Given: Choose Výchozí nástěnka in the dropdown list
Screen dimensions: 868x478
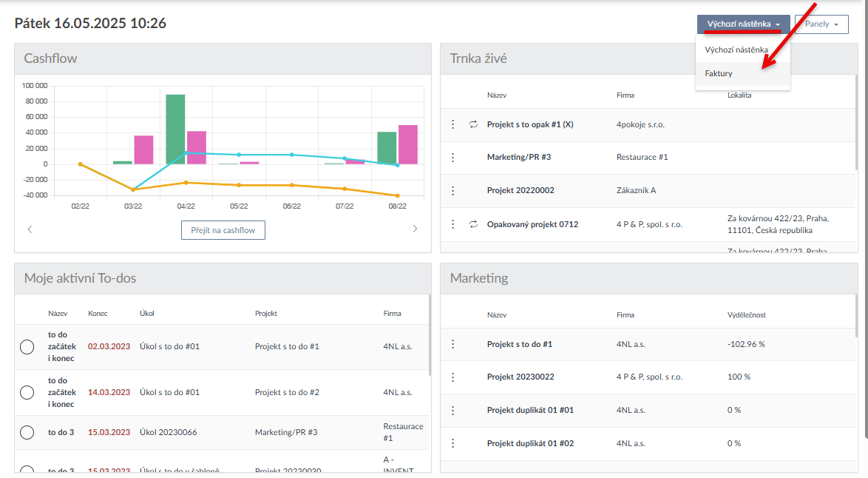Looking at the screenshot, I should pos(736,50).
